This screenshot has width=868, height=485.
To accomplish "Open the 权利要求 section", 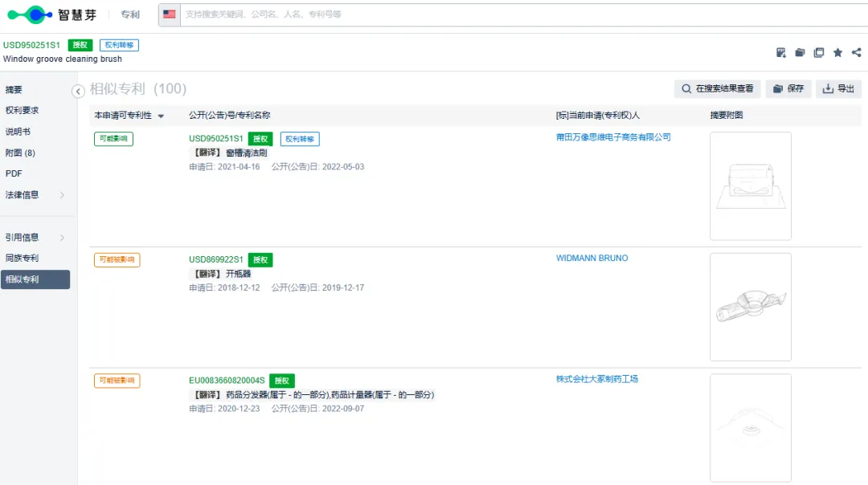I will [23, 110].
